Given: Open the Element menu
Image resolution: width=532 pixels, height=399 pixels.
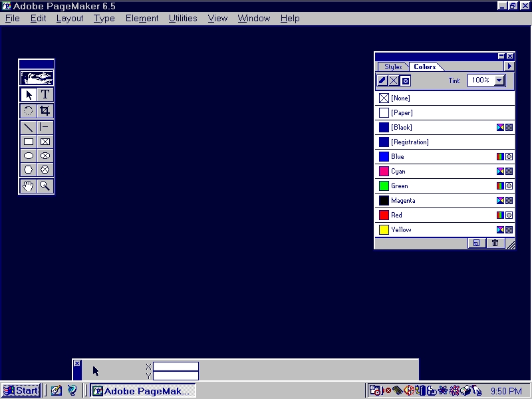Looking at the screenshot, I should pos(142,18).
